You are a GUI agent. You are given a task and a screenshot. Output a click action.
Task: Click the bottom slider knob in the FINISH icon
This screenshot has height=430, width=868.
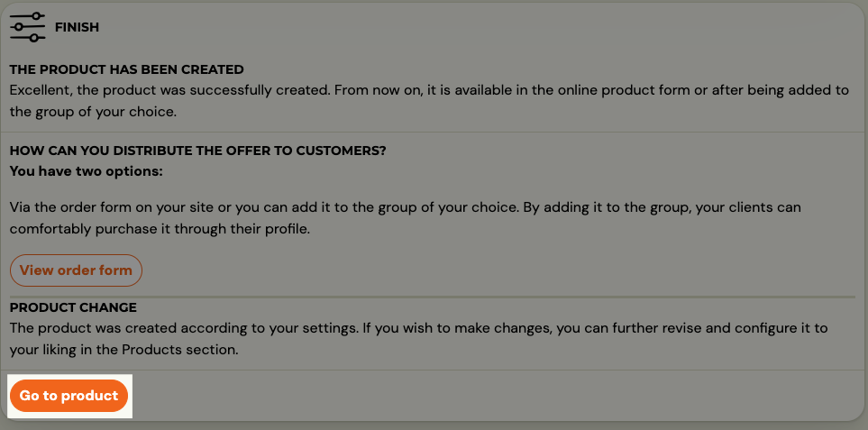(x=33, y=38)
